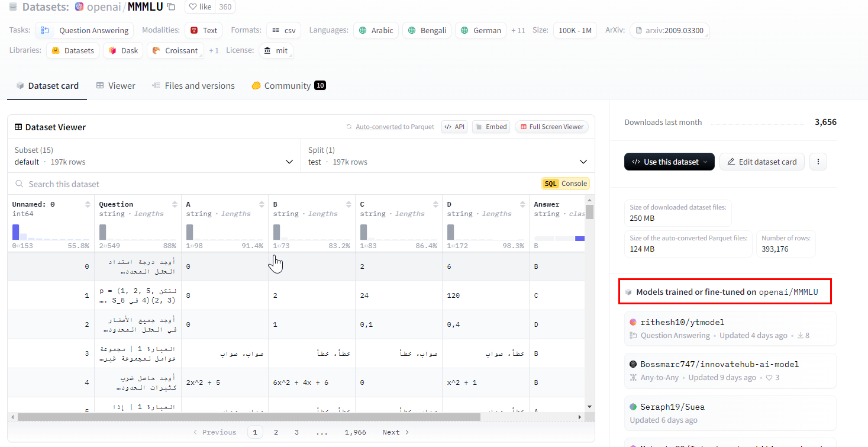Click the Edit dataset card button

(761, 162)
